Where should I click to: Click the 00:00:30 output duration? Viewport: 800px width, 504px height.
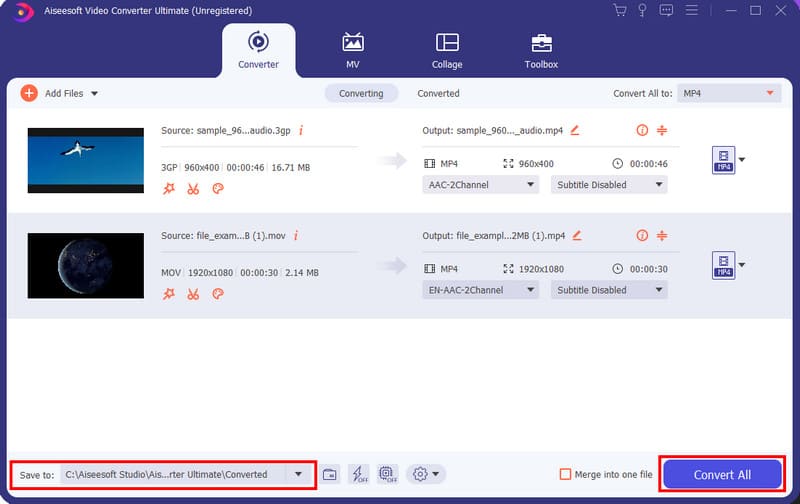coord(648,269)
